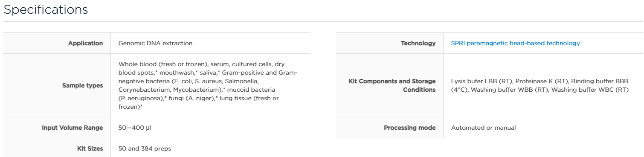The height and width of the screenshot is (157, 644).
Task: Select the Sample types label
Action: 82,85
